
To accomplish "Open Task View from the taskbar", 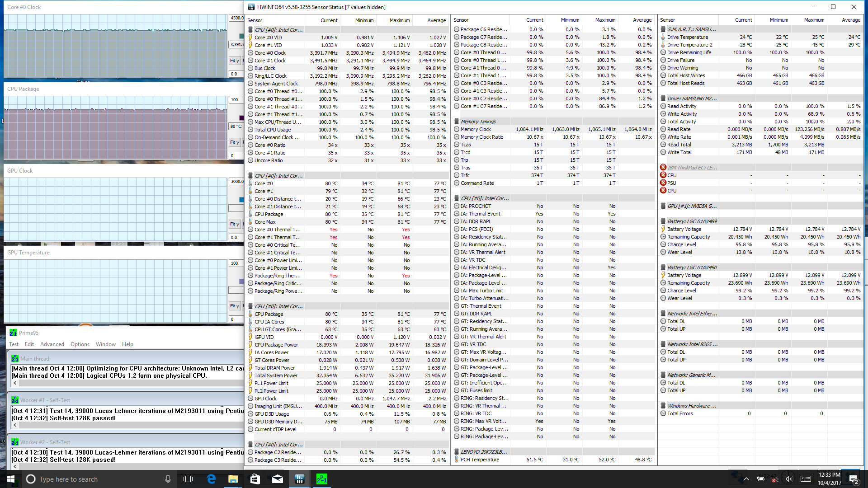I will tap(189, 479).
